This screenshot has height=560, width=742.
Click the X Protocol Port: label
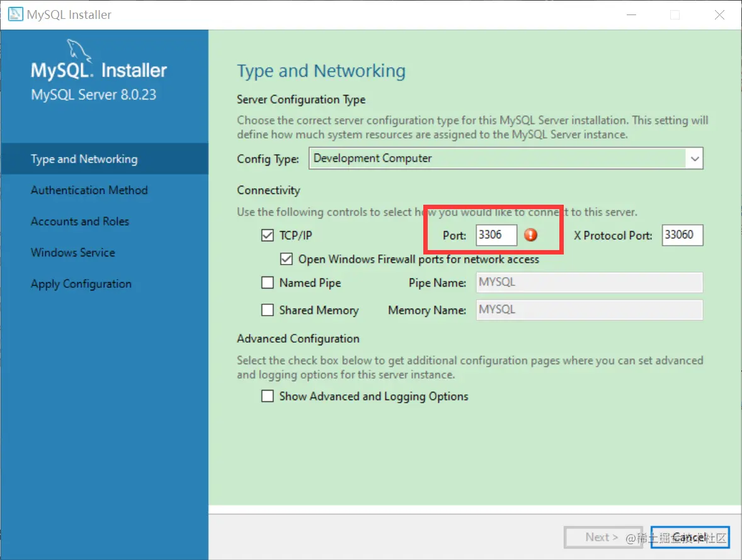[x=613, y=235]
